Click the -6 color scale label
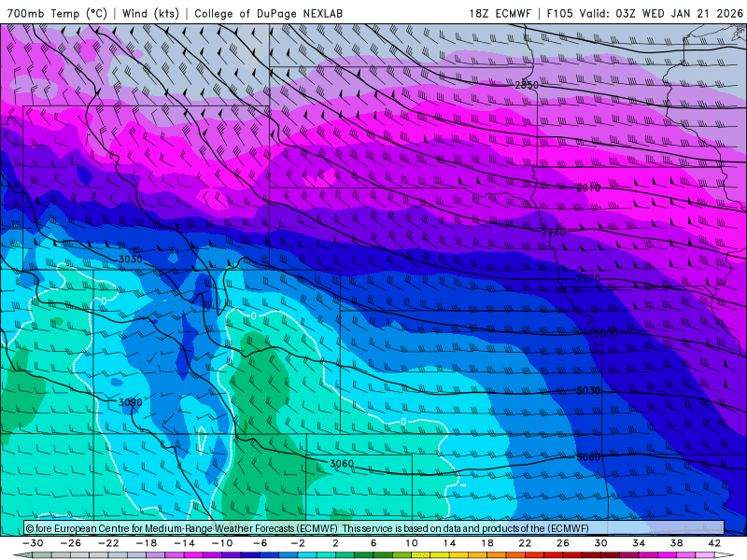 [260, 543]
